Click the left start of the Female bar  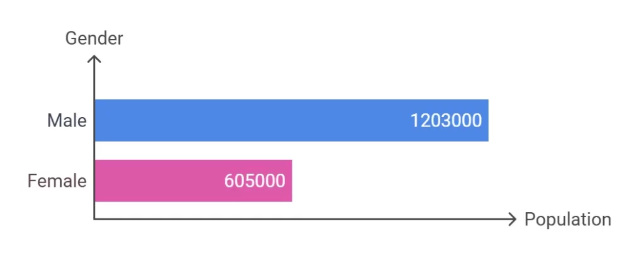click(x=97, y=181)
